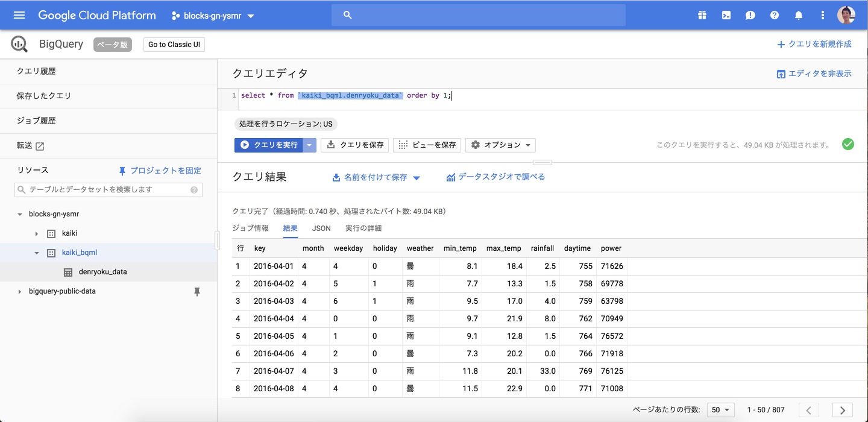Activate Cloud Shell terminal icon
The height and width of the screenshot is (422, 868).
[x=726, y=15]
